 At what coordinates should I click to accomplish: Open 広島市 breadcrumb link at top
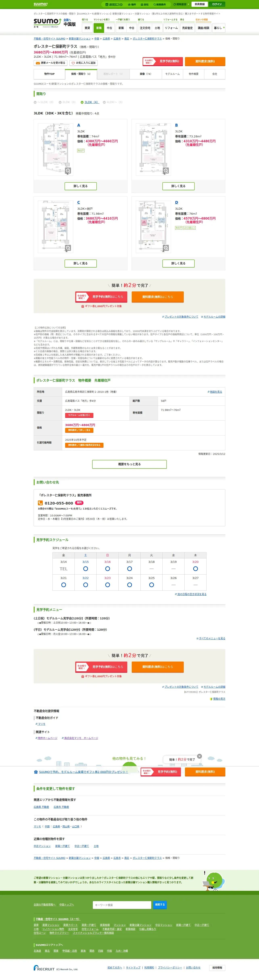click(117, 38)
